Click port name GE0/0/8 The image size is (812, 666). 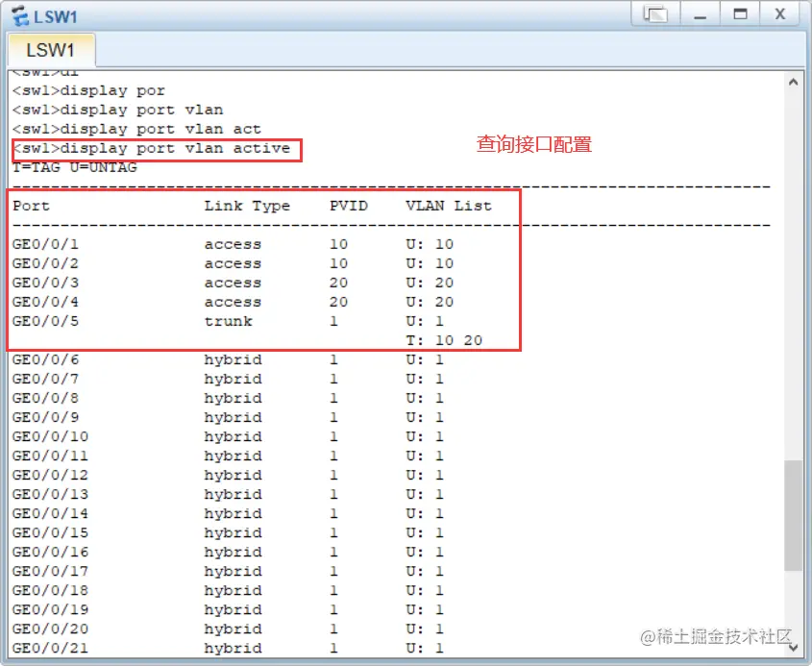coord(45,398)
